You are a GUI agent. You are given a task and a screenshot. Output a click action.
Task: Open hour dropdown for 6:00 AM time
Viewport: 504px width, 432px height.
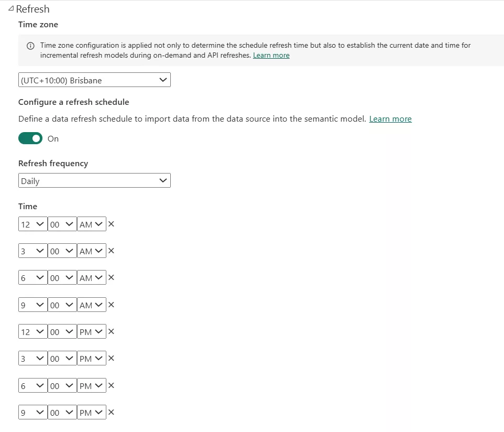33,277
